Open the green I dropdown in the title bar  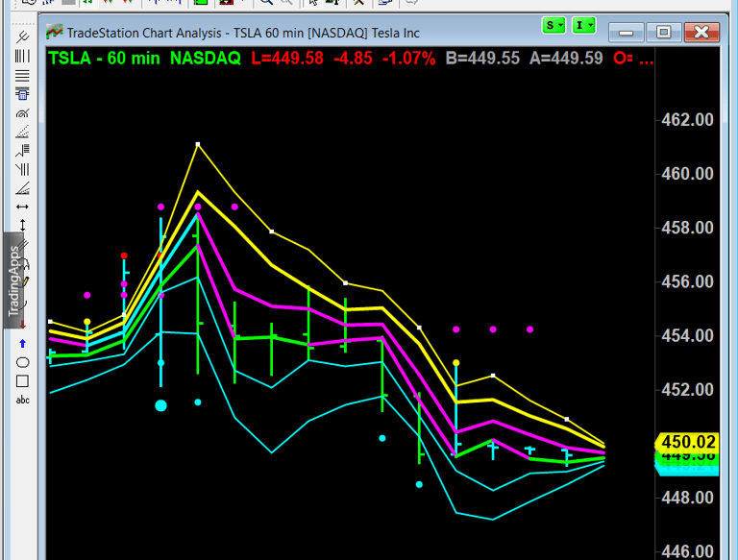tap(583, 25)
